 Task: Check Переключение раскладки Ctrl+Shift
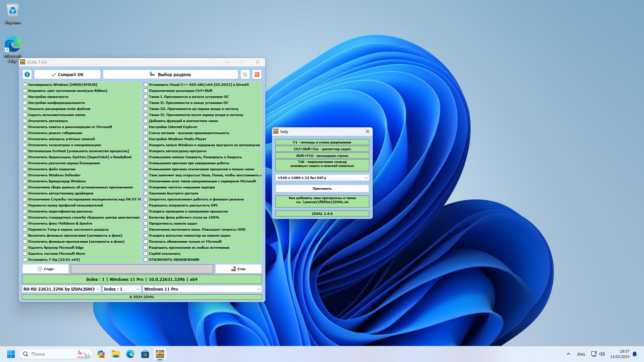pos(146,91)
